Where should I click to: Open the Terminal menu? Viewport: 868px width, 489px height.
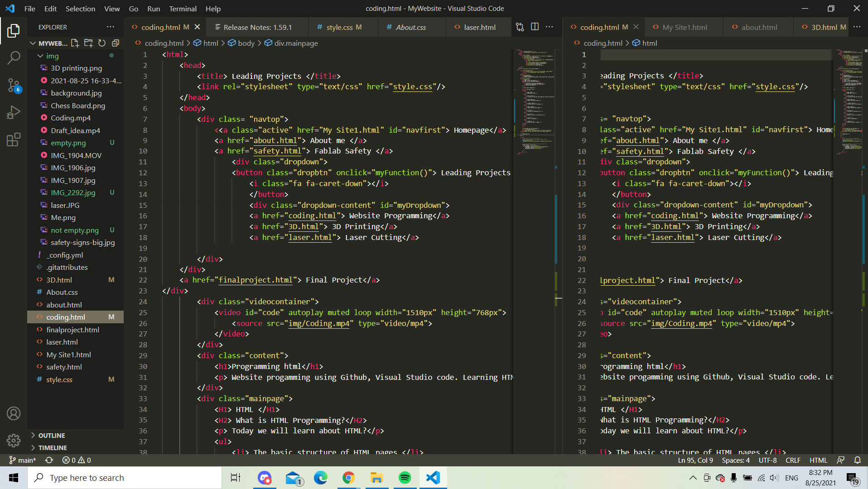(x=183, y=9)
